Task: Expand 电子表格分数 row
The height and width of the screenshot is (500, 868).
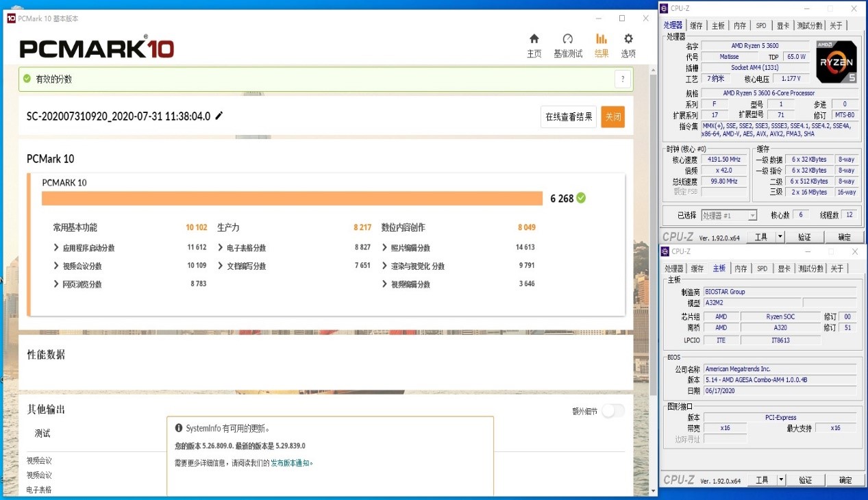Action: 221,248
